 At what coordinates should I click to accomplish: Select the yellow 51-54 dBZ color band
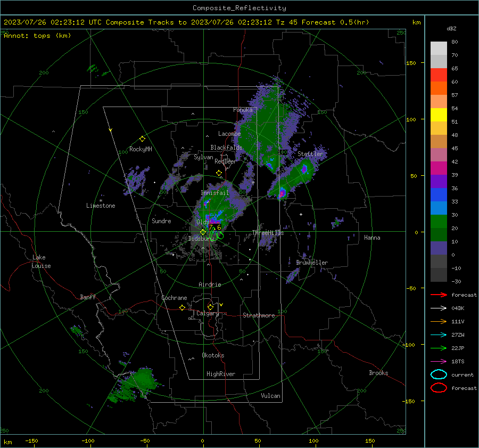click(x=439, y=115)
